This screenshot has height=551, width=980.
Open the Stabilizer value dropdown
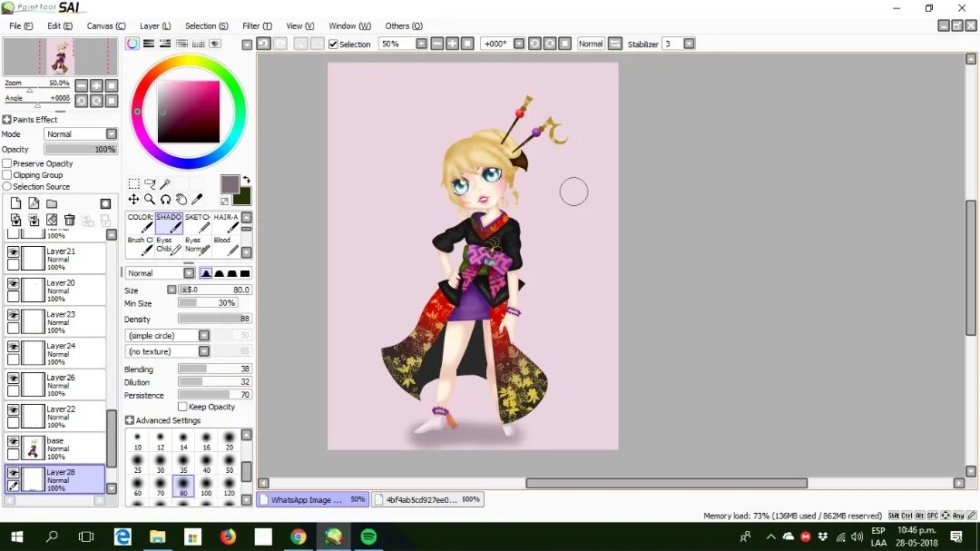(x=689, y=44)
